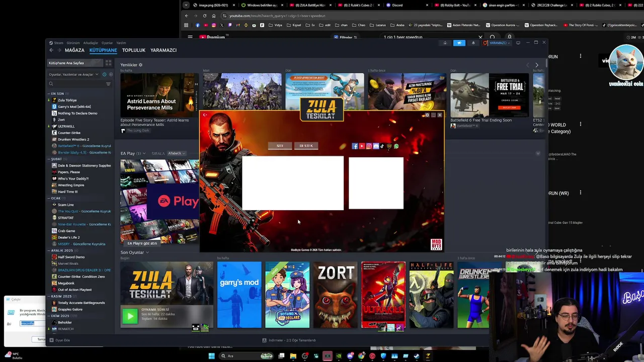This screenshot has height=362, width=644.
Task: Open Oyunlar, Yazılımlar ve Araçlar dropdown
Action: click(x=73, y=74)
